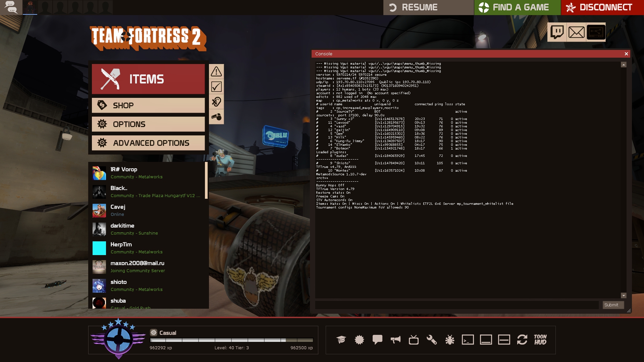Close the Console window
The image size is (644, 362).
[626, 54]
